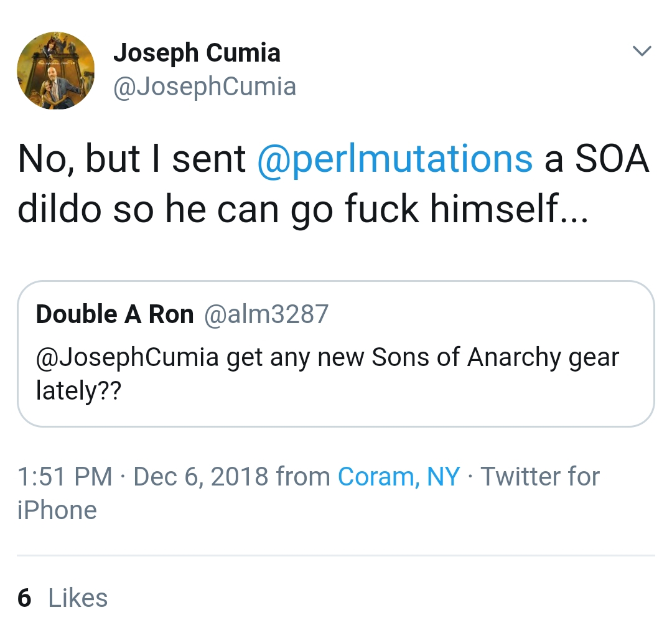This screenshot has width=672, height=638.
Task: Select the Joseph Cumia display name
Action: 197,52
